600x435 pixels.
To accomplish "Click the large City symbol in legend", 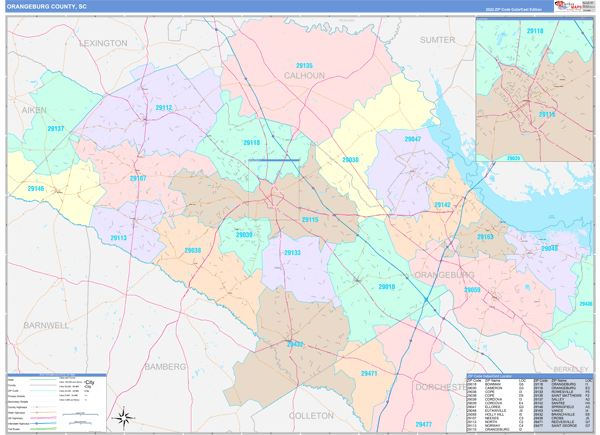I will [88, 383].
